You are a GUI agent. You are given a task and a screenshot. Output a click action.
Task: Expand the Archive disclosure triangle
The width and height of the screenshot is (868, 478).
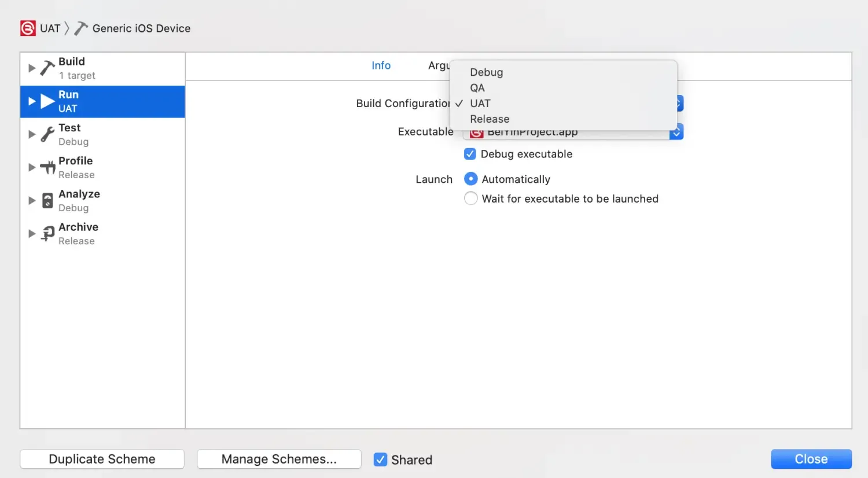coord(32,233)
